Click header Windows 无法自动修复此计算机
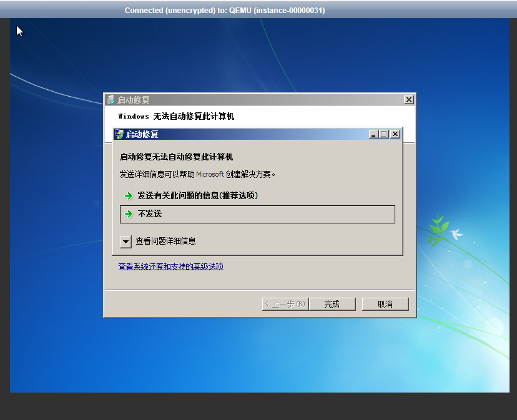Viewport: 517px width, 420px height. pyautogui.click(x=176, y=116)
